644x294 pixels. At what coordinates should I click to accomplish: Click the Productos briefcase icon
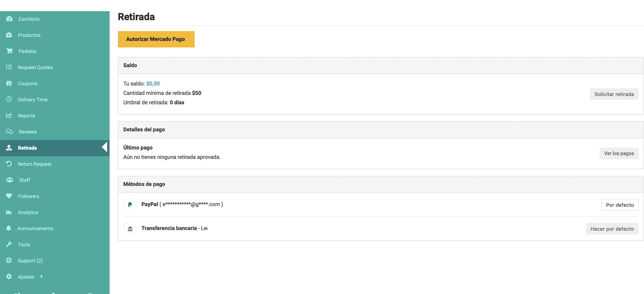(9, 35)
